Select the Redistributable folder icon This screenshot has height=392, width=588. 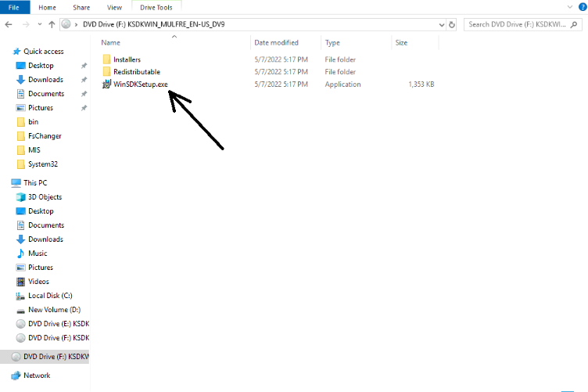(106, 72)
